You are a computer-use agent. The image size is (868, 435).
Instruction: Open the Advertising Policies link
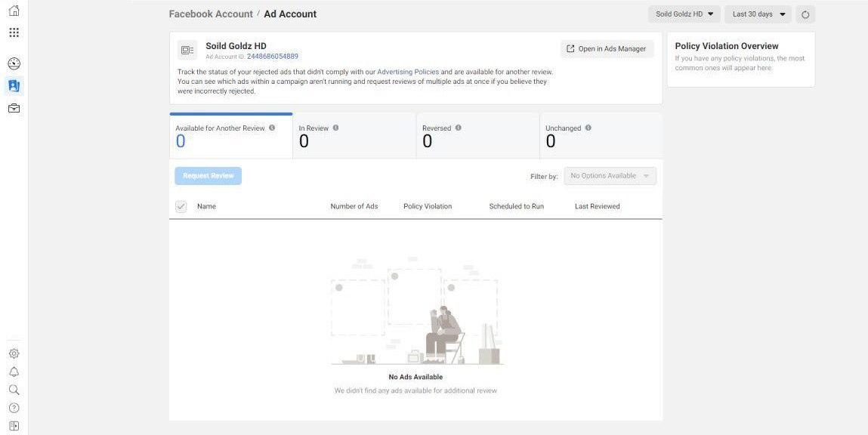[408, 72]
